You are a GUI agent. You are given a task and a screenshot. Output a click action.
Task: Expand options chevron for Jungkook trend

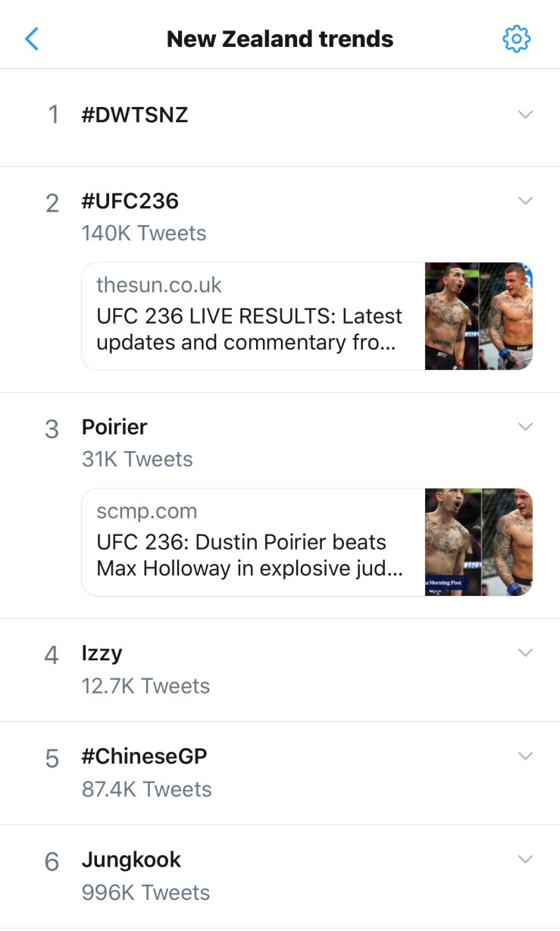coord(524,859)
